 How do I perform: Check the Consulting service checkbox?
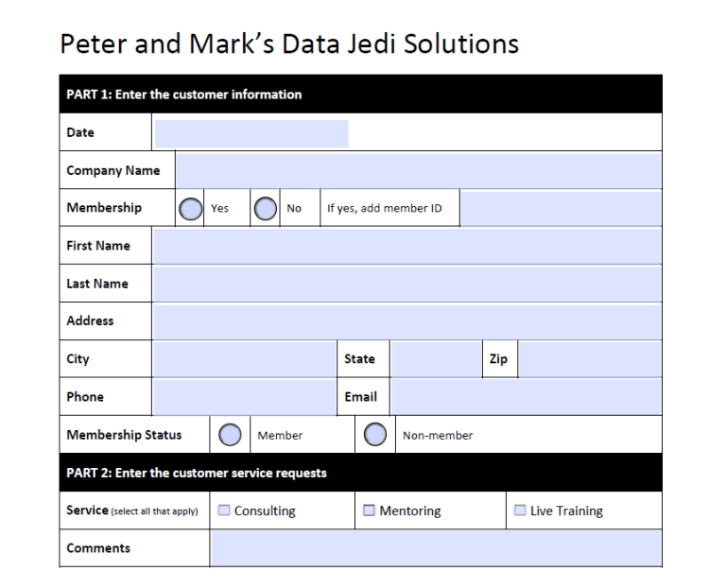pos(224,510)
